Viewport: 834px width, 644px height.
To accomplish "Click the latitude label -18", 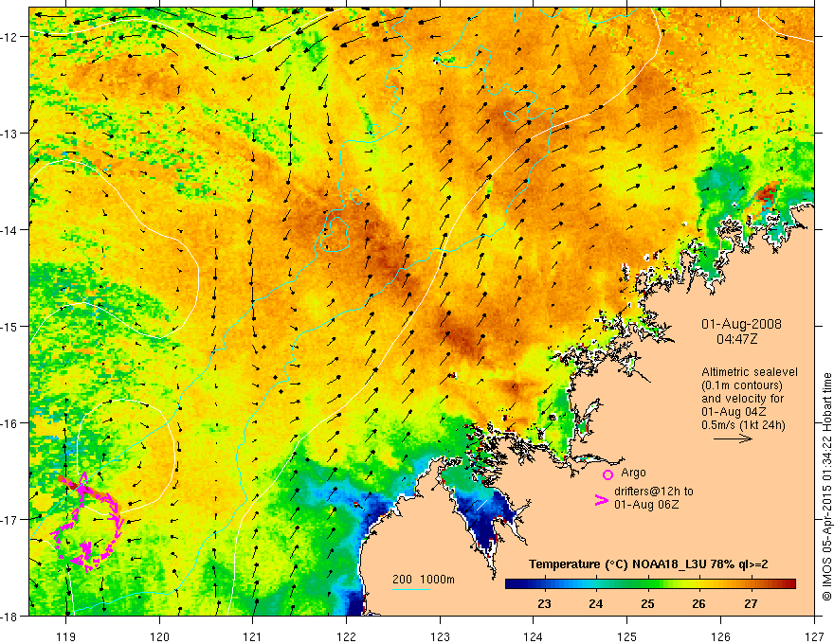I will [x=11, y=616].
